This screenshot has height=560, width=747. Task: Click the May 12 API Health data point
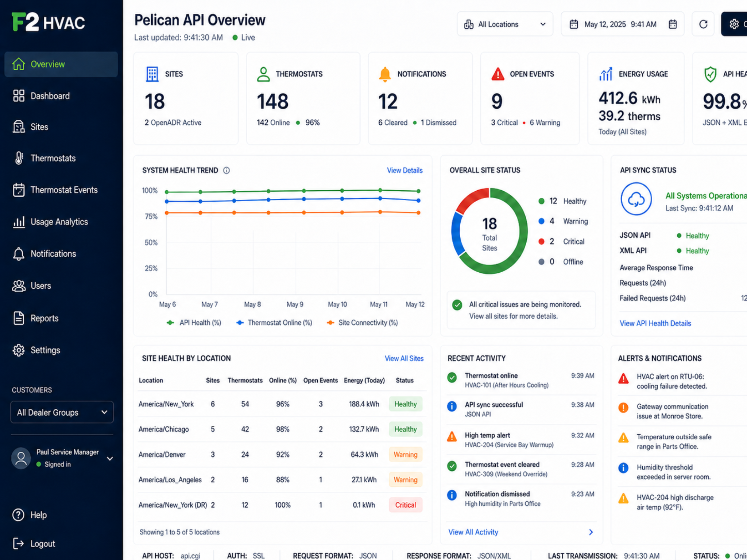coord(418,191)
